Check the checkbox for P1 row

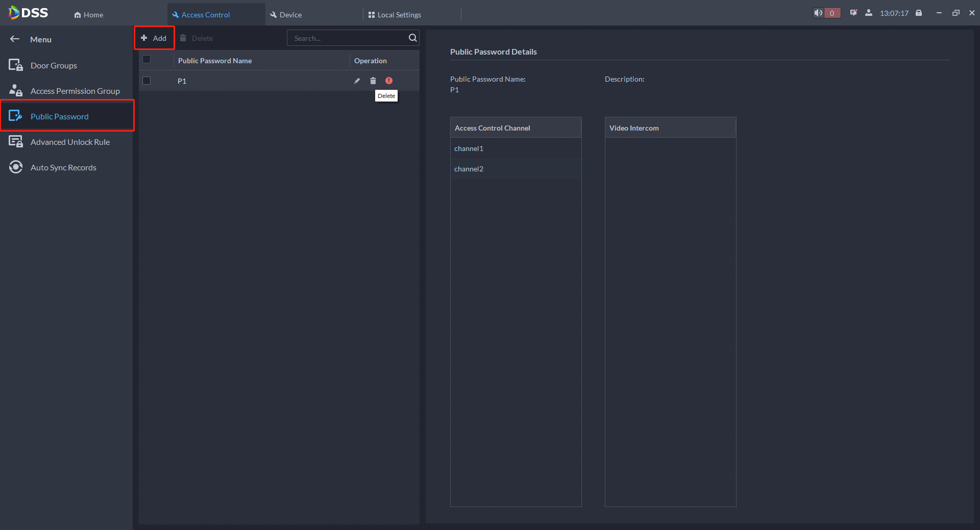coord(146,81)
